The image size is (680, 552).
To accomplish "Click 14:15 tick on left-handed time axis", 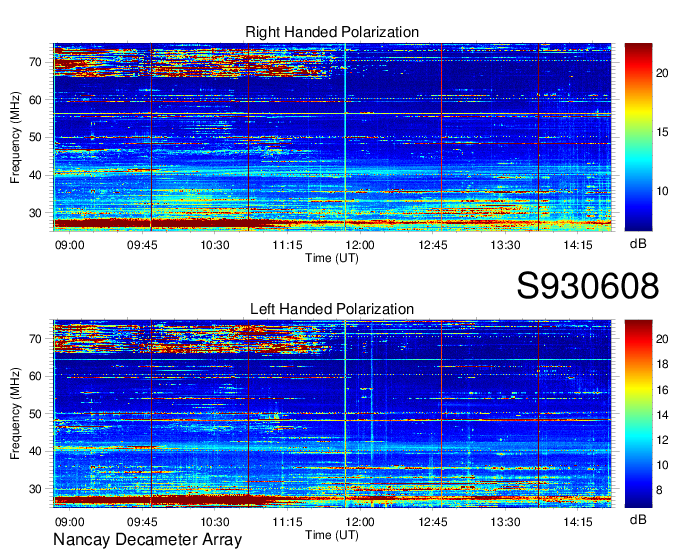I will tap(578, 522).
